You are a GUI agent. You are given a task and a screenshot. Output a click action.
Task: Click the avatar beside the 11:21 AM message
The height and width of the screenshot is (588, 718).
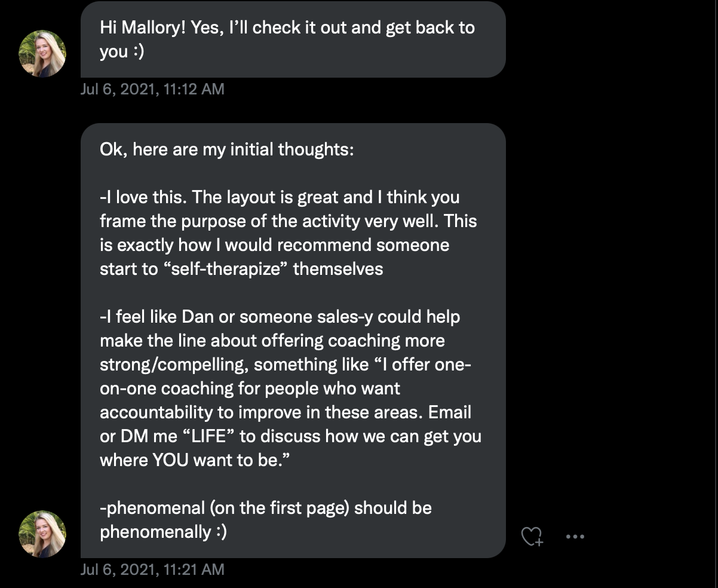click(x=42, y=534)
